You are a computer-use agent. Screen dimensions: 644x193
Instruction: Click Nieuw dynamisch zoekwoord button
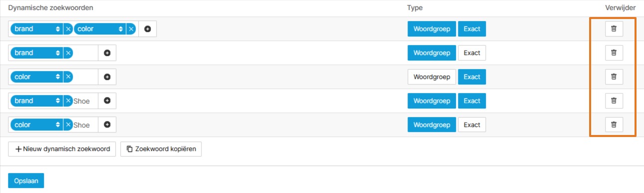(62, 149)
